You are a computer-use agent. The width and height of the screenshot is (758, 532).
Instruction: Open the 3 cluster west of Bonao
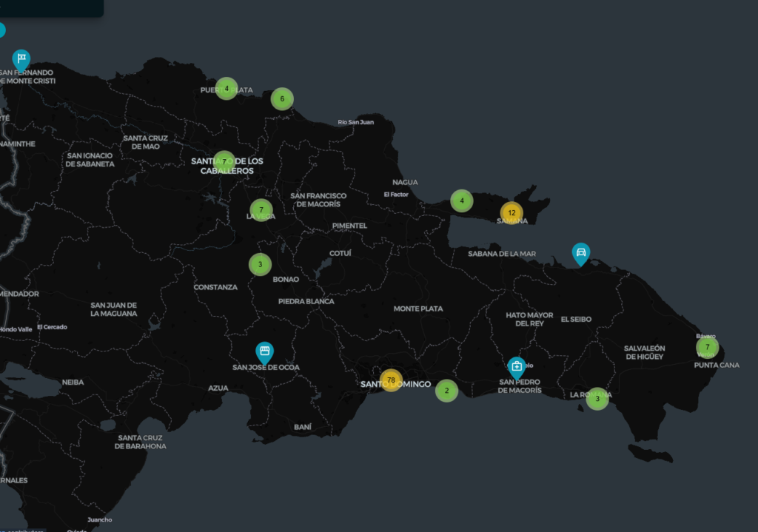260,264
